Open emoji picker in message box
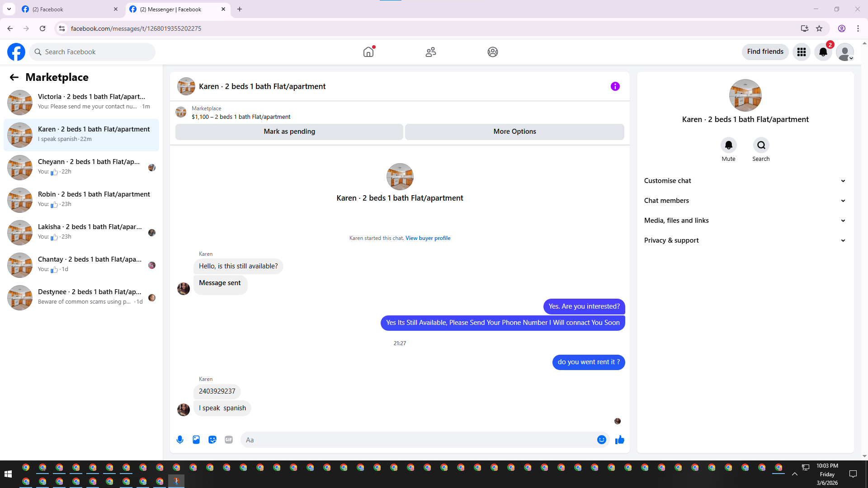This screenshot has width=868, height=488. 601,440
